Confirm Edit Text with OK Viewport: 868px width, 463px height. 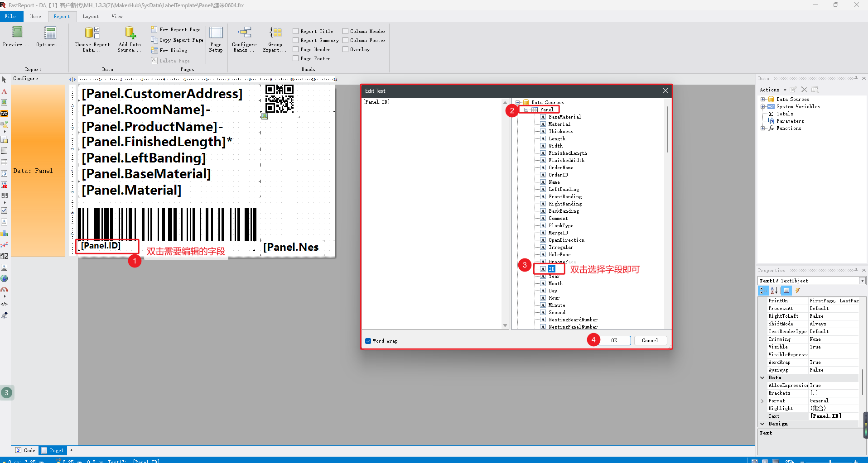point(614,341)
